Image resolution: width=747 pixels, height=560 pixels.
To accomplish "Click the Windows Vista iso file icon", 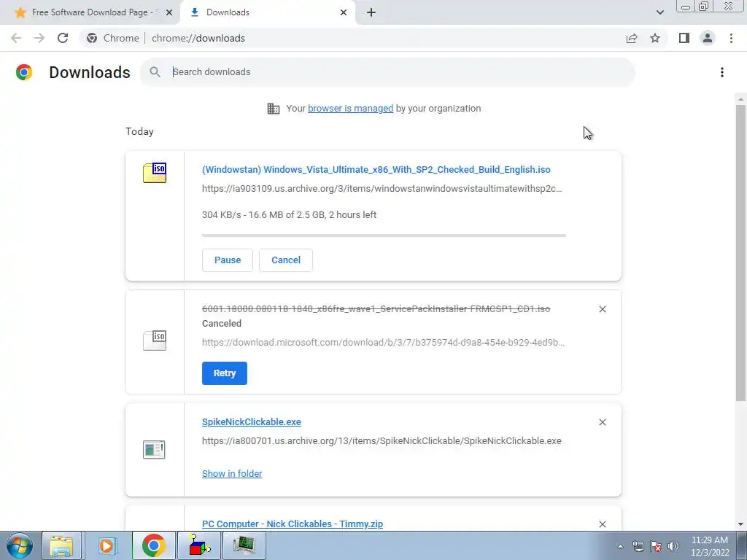I will 155,172.
